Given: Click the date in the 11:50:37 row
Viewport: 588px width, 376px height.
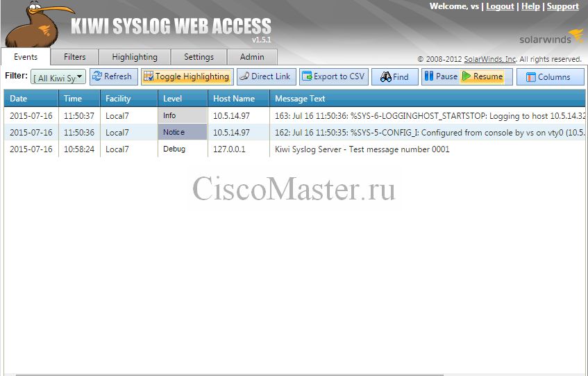Looking at the screenshot, I should point(31,115).
